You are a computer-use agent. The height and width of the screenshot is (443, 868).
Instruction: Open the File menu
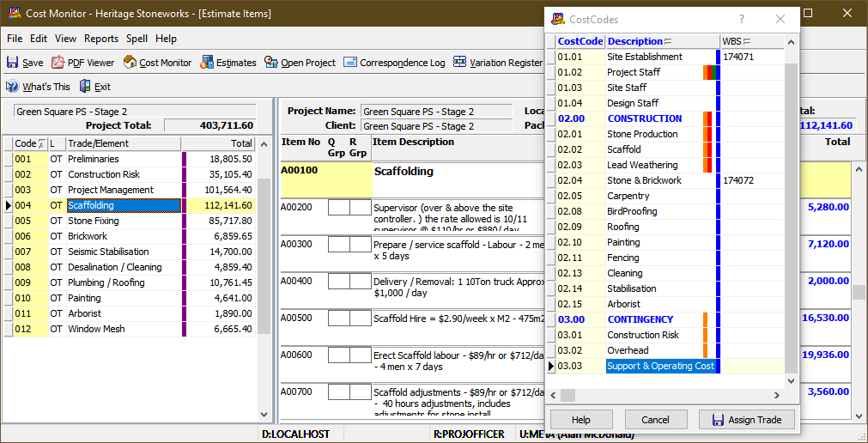tap(15, 39)
